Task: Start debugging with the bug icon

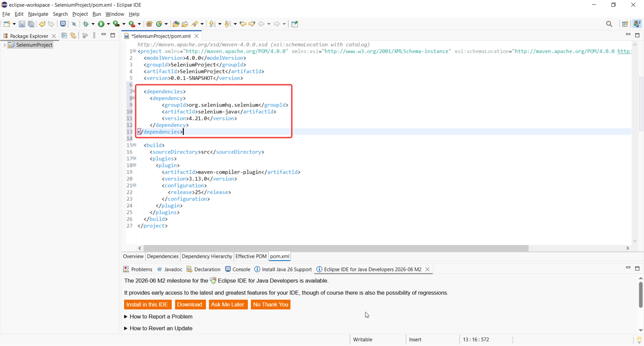Action: pyautogui.click(x=86, y=24)
